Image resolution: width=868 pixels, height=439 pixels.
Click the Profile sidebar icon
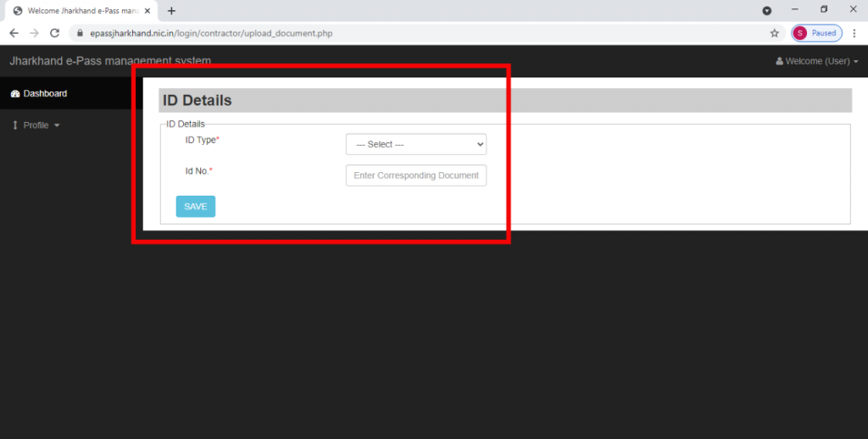coord(15,125)
